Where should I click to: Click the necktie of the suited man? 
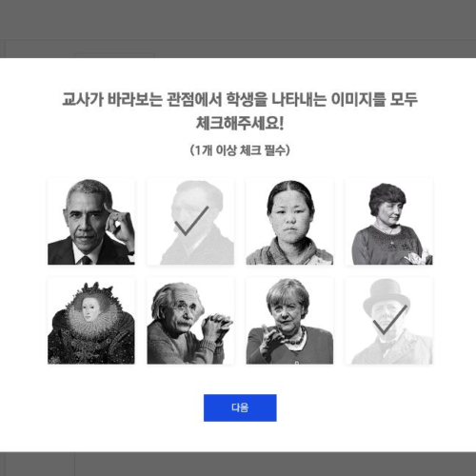pyautogui.click(x=86, y=260)
